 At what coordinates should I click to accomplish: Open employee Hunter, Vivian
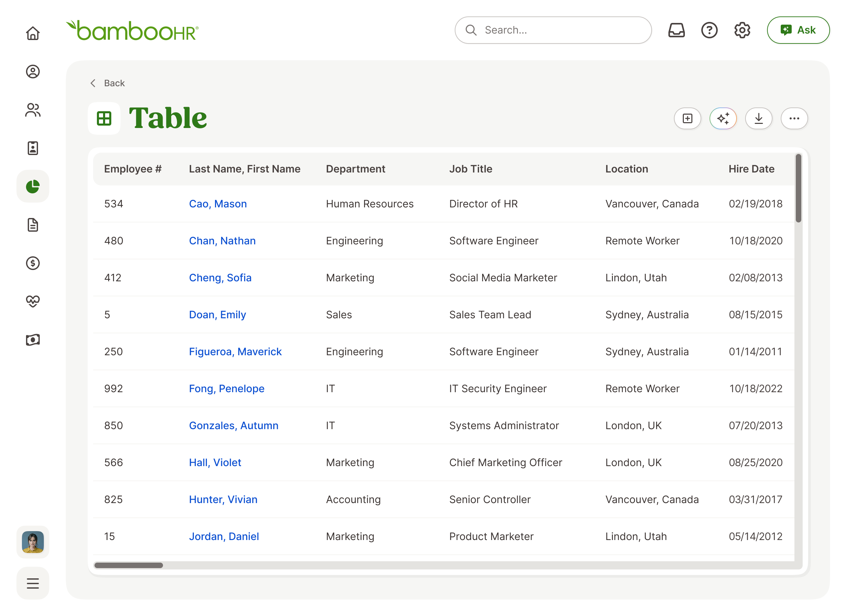(x=223, y=499)
